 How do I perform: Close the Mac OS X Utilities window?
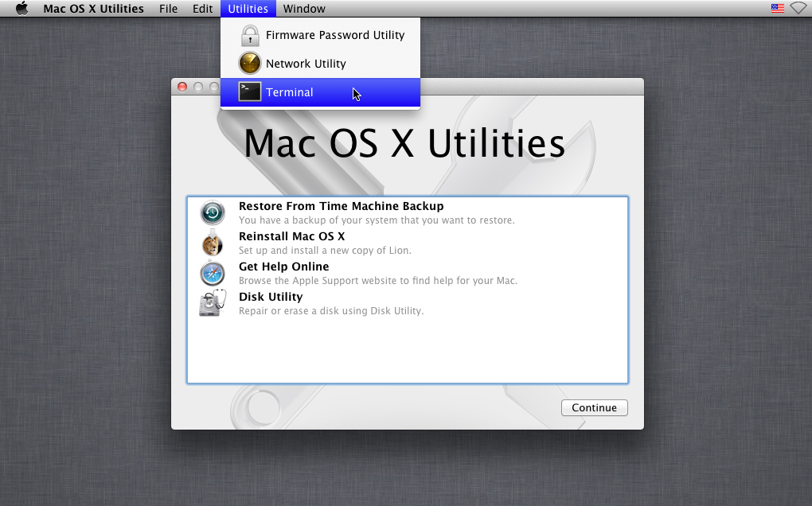click(x=182, y=87)
